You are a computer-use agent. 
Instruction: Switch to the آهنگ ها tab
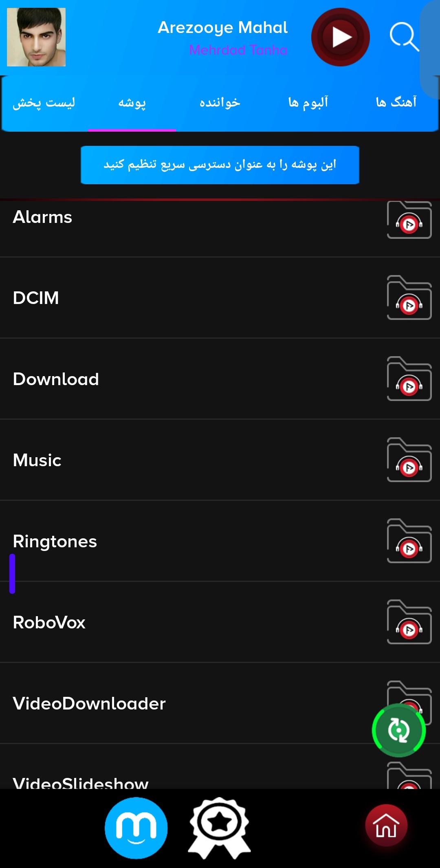[x=396, y=102]
